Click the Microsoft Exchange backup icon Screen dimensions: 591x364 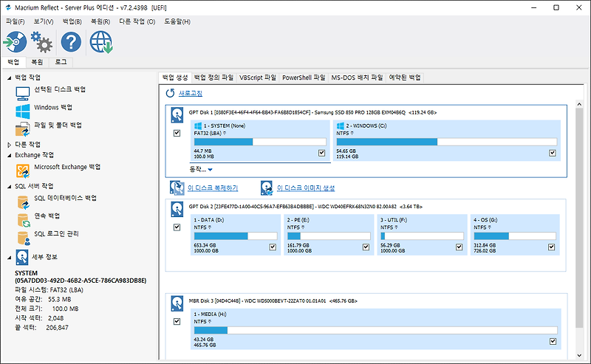click(23, 171)
